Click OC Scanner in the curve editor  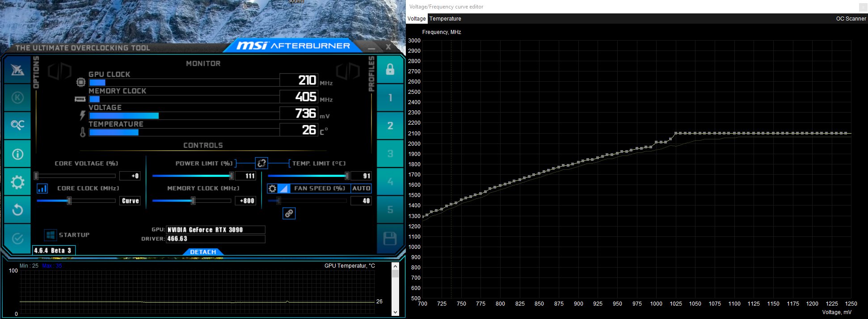pos(851,19)
